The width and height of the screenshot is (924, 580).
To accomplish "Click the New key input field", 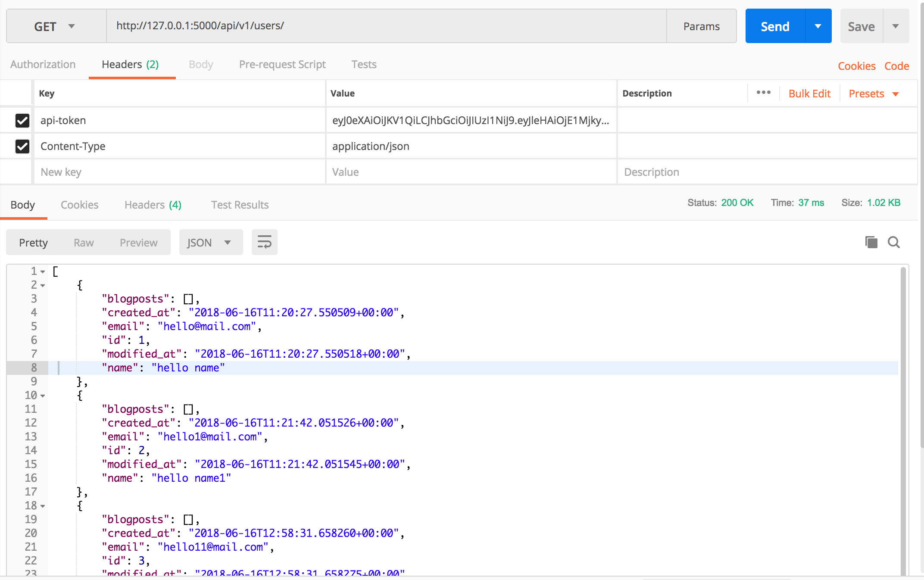I will point(179,172).
